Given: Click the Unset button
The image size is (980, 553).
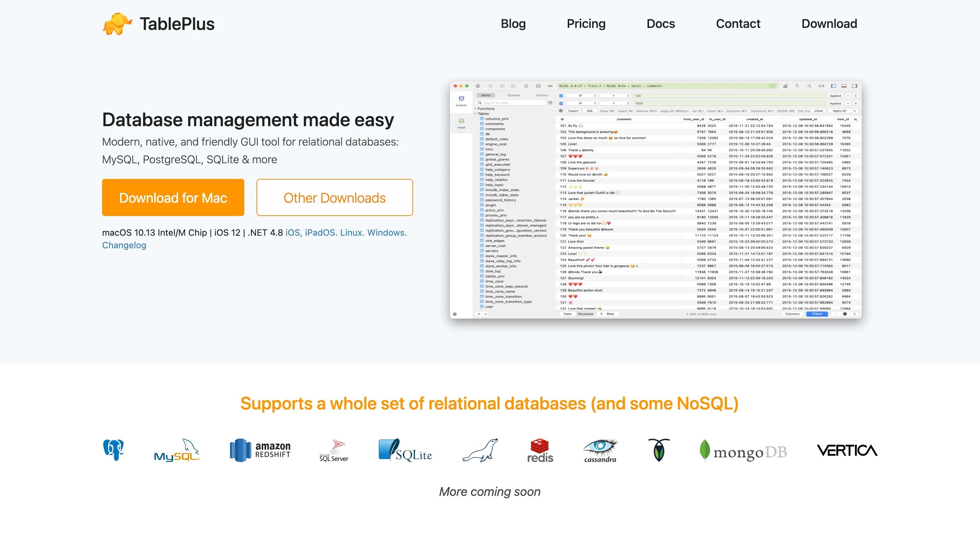Looking at the screenshot, I should pos(818,111).
